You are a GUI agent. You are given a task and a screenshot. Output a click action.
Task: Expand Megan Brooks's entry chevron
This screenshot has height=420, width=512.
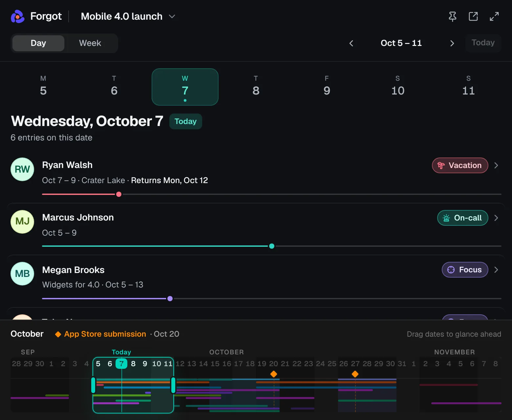click(x=496, y=270)
